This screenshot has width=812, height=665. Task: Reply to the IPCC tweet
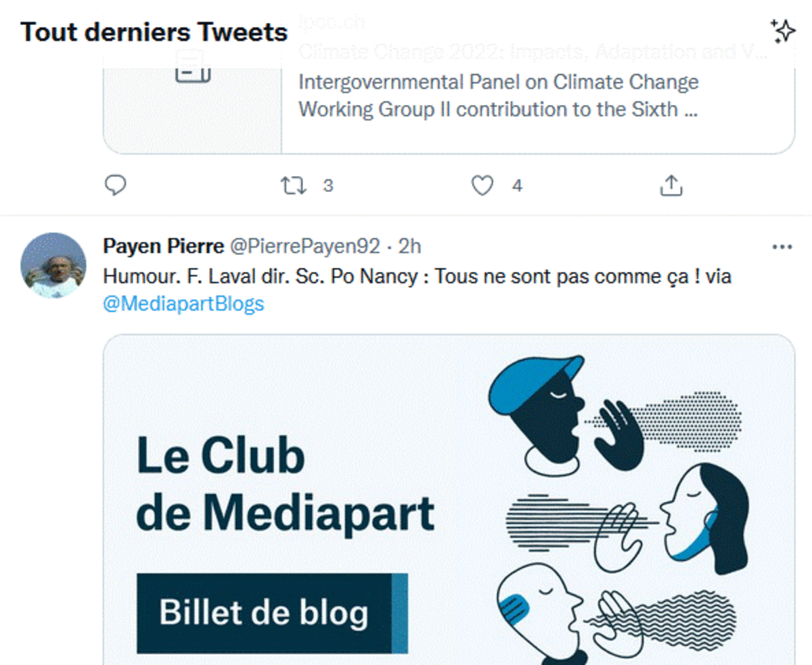click(116, 185)
